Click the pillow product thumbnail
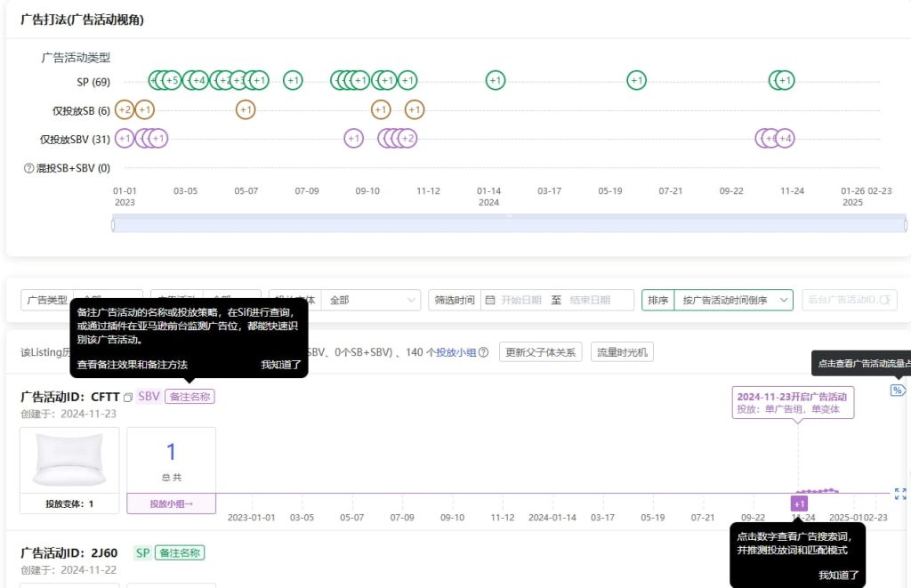The image size is (911, 588). point(69,460)
